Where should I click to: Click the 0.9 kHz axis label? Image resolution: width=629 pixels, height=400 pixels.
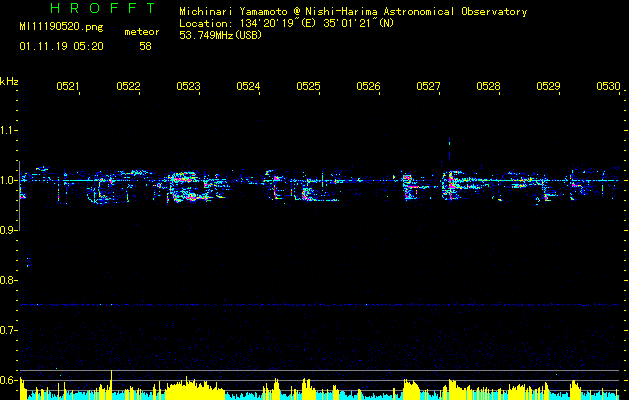point(7,230)
